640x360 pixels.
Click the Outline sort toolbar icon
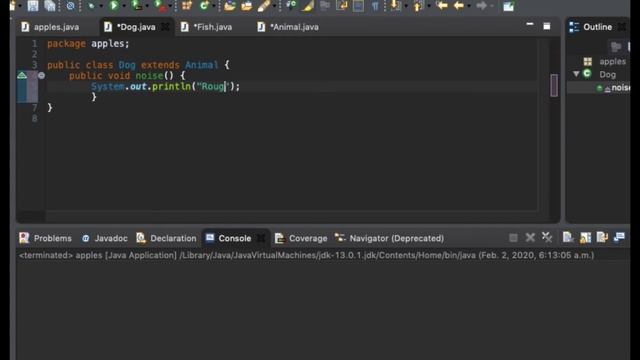(616, 47)
